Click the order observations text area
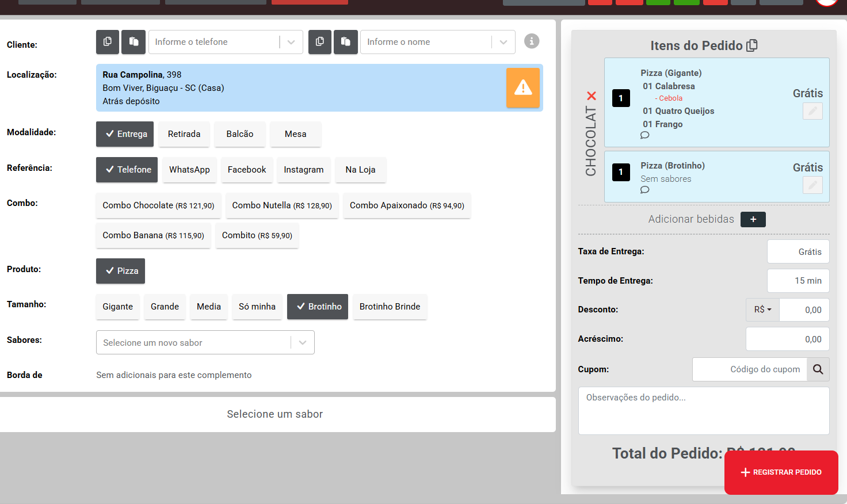 [703, 411]
